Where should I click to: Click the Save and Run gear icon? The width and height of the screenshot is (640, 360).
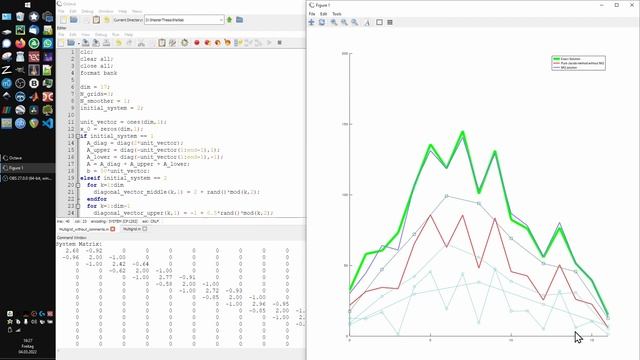(x=184, y=42)
